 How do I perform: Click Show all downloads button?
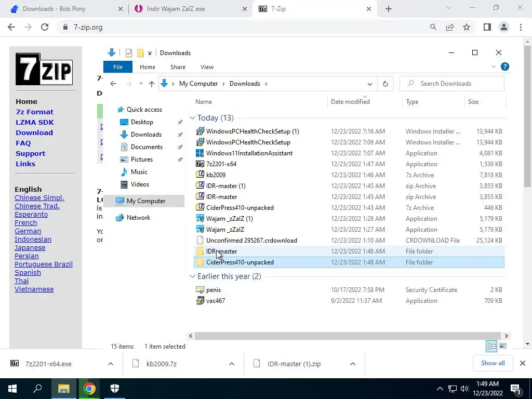click(493, 363)
